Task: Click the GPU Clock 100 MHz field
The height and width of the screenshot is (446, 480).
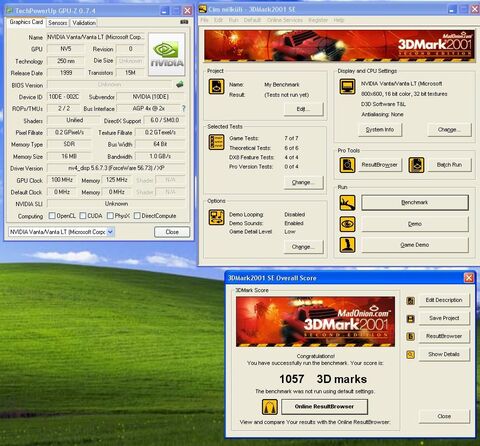Action: (62, 180)
